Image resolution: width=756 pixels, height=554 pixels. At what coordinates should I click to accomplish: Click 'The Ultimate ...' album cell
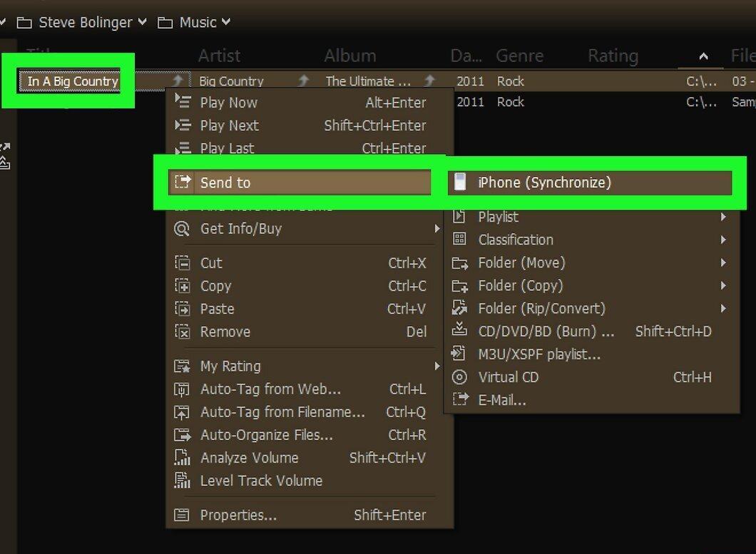click(x=368, y=81)
